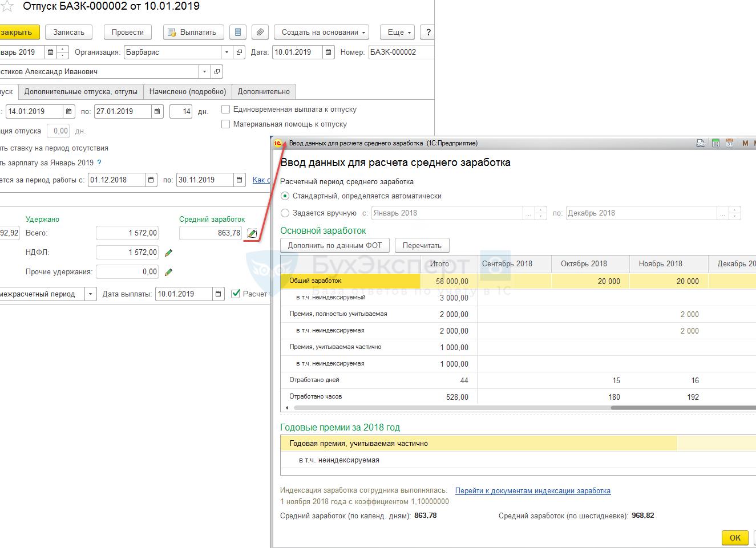The height and width of the screenshot is (548, 756).
Task: Open the organization Барбарис record icon
Action: (240, 52)
